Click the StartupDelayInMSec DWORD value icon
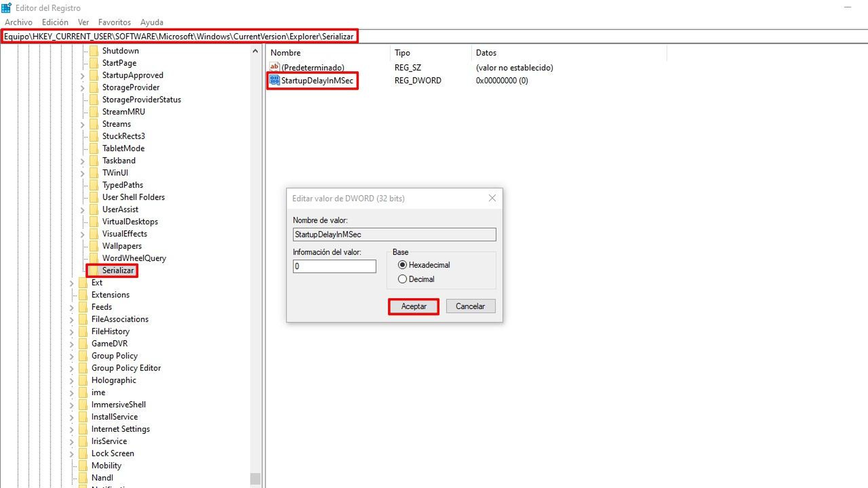 274,80
